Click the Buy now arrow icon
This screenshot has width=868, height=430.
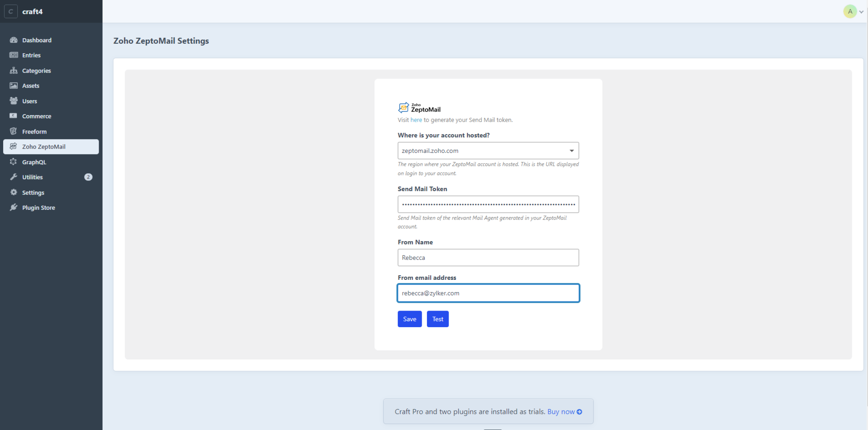tap(579, 411)
